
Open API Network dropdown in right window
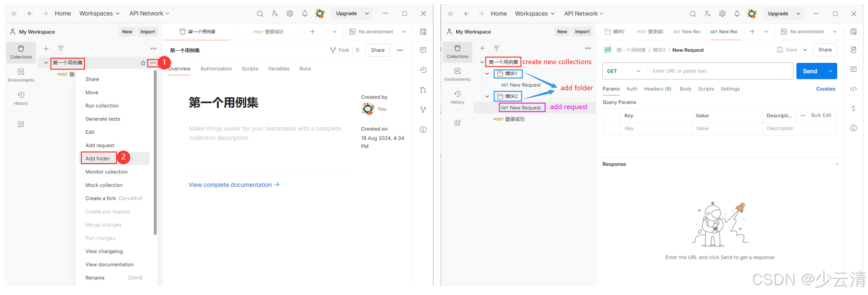584,14
